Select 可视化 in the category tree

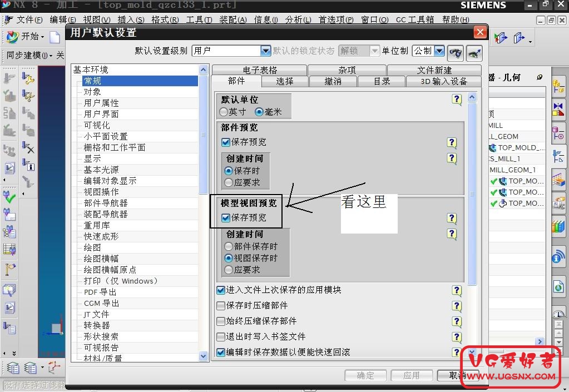pos(97,126)
